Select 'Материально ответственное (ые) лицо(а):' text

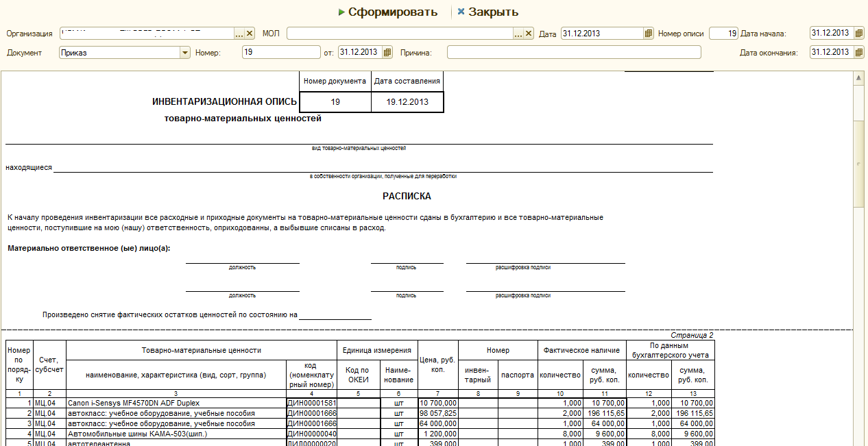click(89, 248)
